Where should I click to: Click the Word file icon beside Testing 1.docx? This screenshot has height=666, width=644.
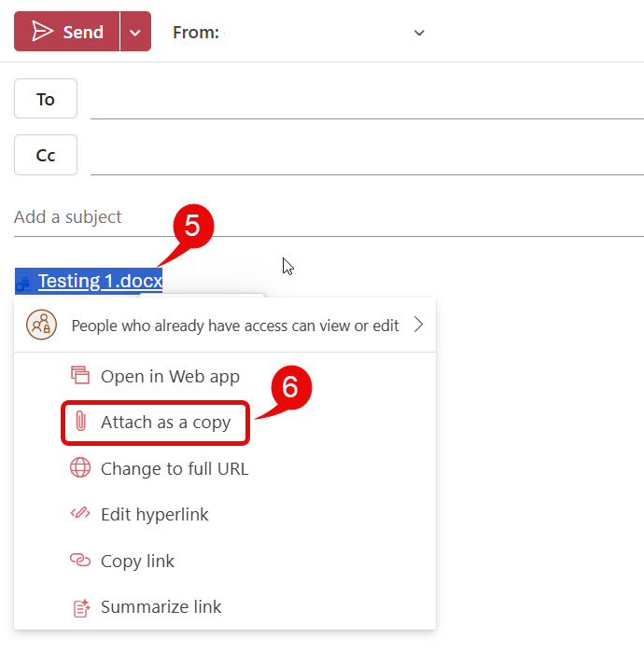pyautogui.click(x=23, y=282)
